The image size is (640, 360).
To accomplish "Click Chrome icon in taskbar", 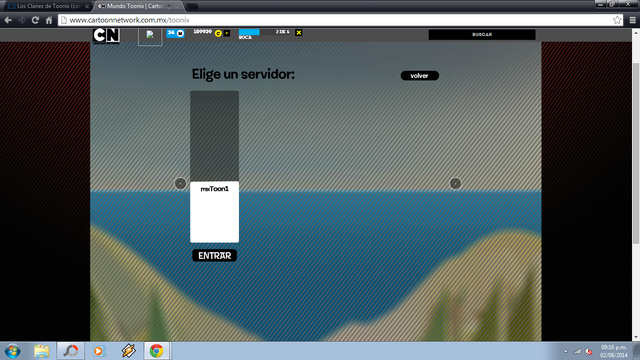I will coord(156,351).
